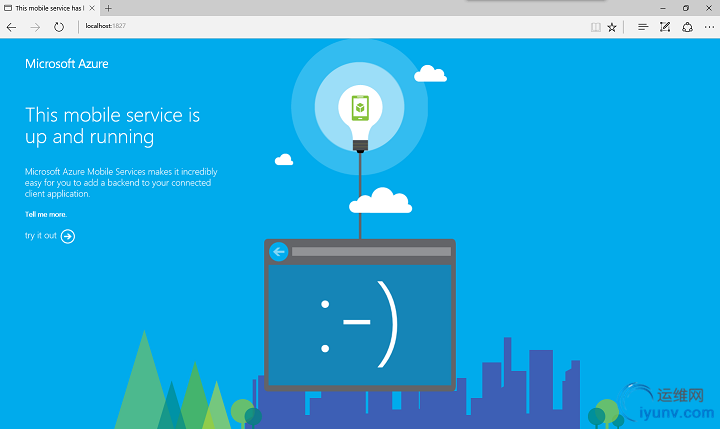
Task: Open the Hub three-lines icon
Action: (643, 27)
